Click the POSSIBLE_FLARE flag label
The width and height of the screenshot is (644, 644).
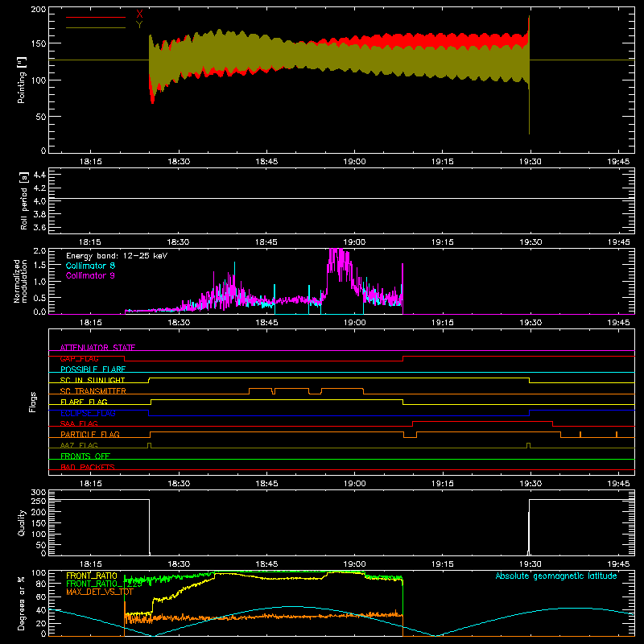[x=93, y=369]
